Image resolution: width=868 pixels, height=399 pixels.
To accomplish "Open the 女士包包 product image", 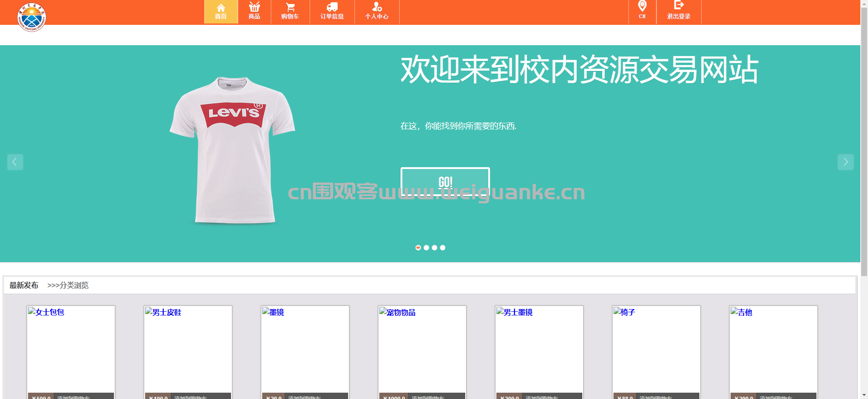I will (x=71, y=349).
